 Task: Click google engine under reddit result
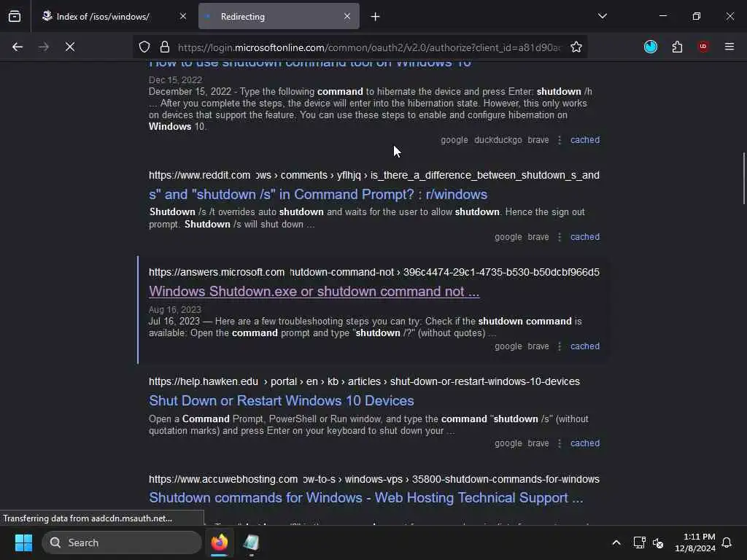508,237
